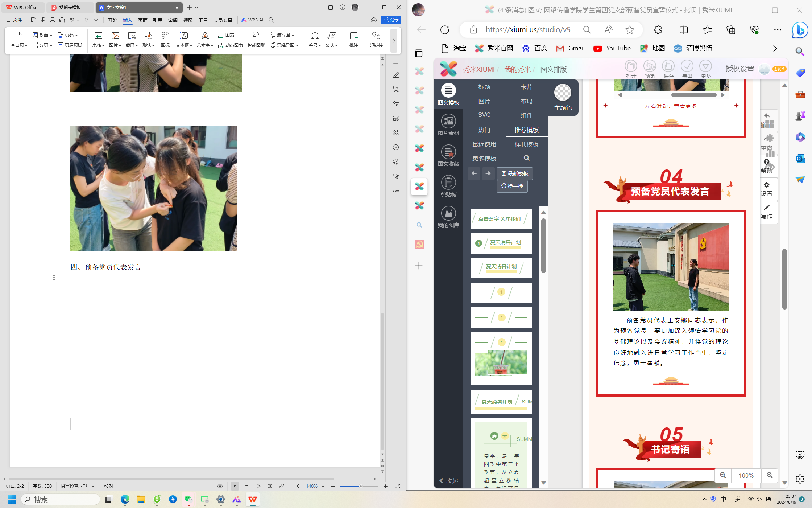Click the 换一换 refresh templates button
The image size is (812, 508).
(512, 186)
